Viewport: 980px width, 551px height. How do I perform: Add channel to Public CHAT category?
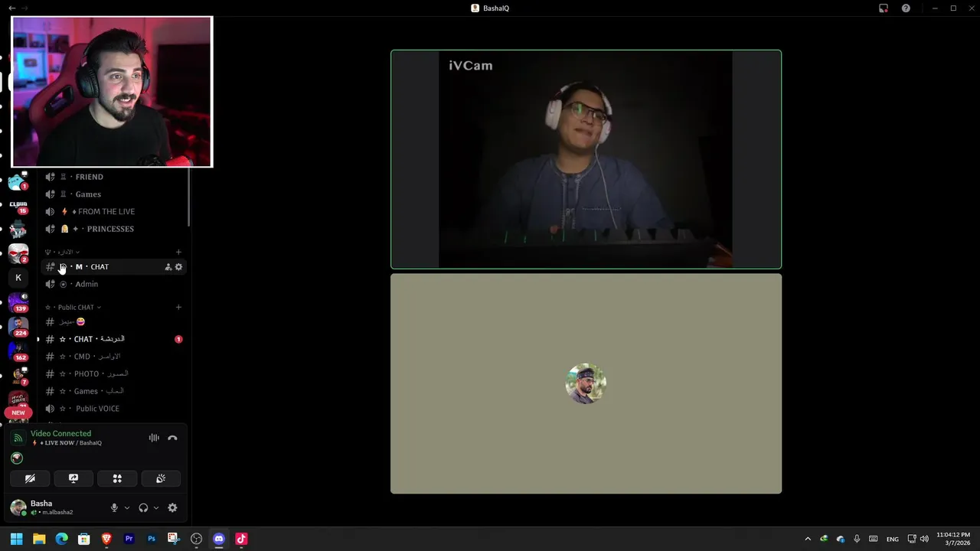pyautogui.click(x=178, y=308)
